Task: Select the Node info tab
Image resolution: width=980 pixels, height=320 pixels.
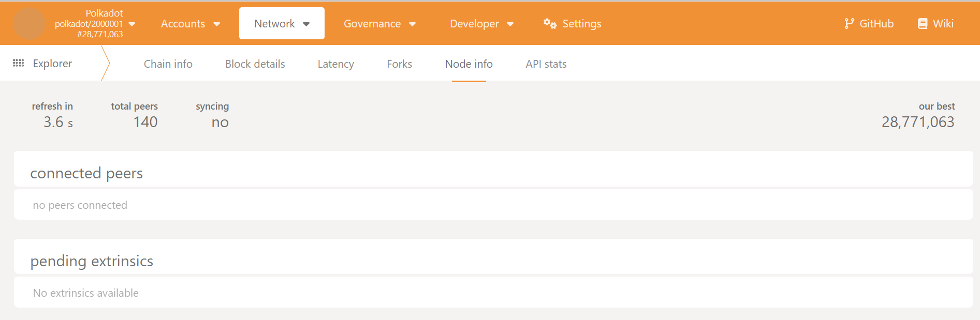Action: pos(469,64)
